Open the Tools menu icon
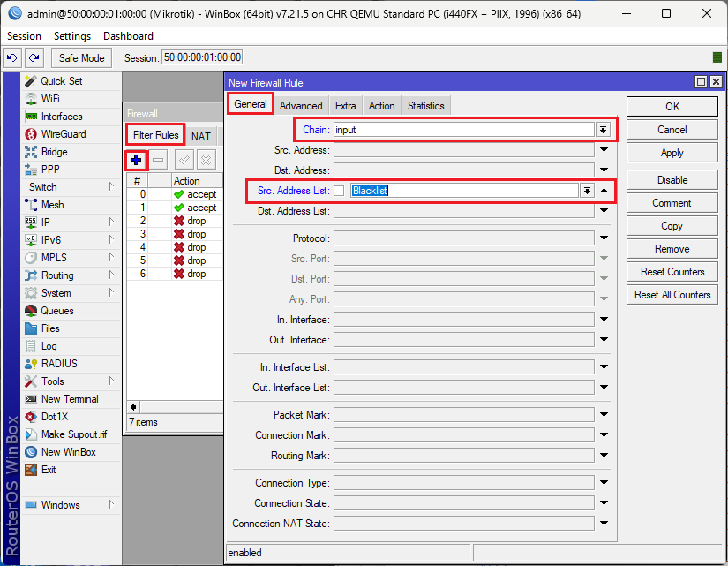The height and width of the screenshot is (566, 728). tap(31, 381)
